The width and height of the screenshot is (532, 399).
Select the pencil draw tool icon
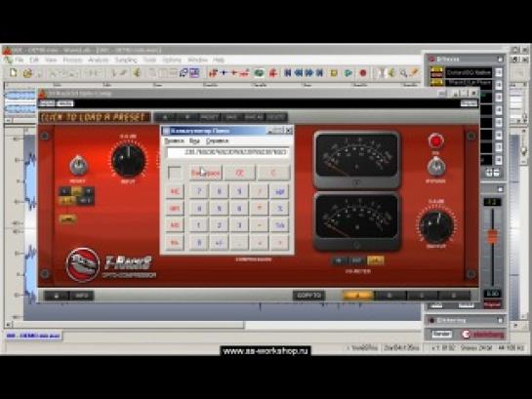pyautogui.click(x=414, y=72)
